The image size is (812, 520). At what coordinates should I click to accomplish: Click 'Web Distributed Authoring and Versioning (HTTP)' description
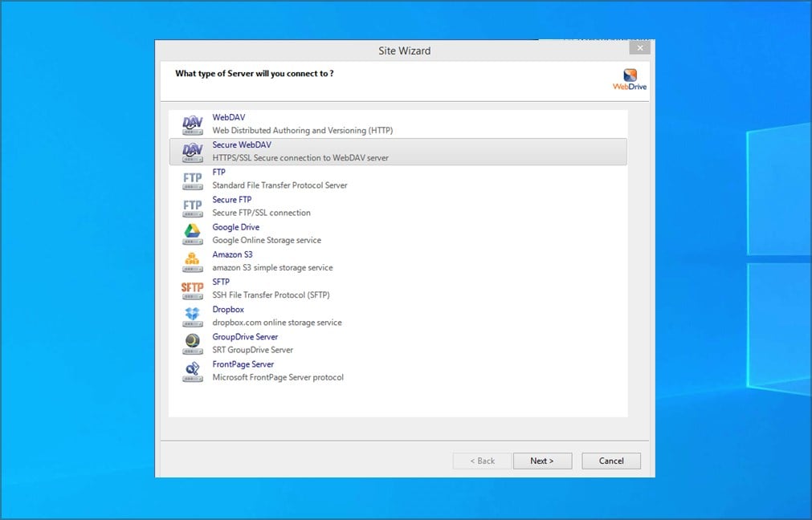(303, 130)
